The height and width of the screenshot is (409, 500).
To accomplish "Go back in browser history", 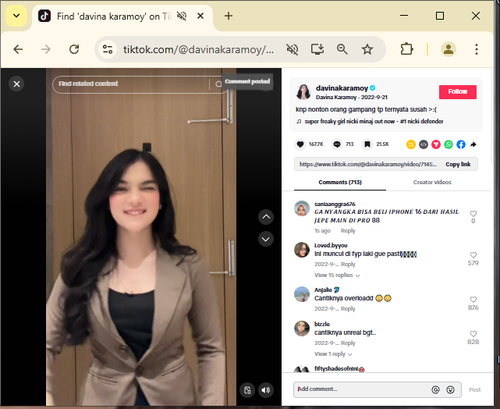I will tap(18, 49).
